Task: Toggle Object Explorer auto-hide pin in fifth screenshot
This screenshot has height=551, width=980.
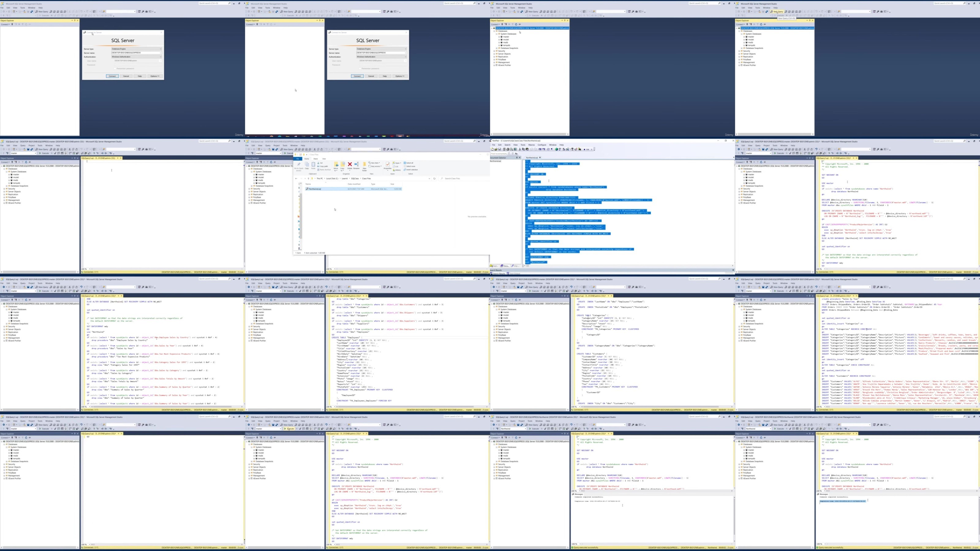Action: pyautogui.click(x=74, y=158)
